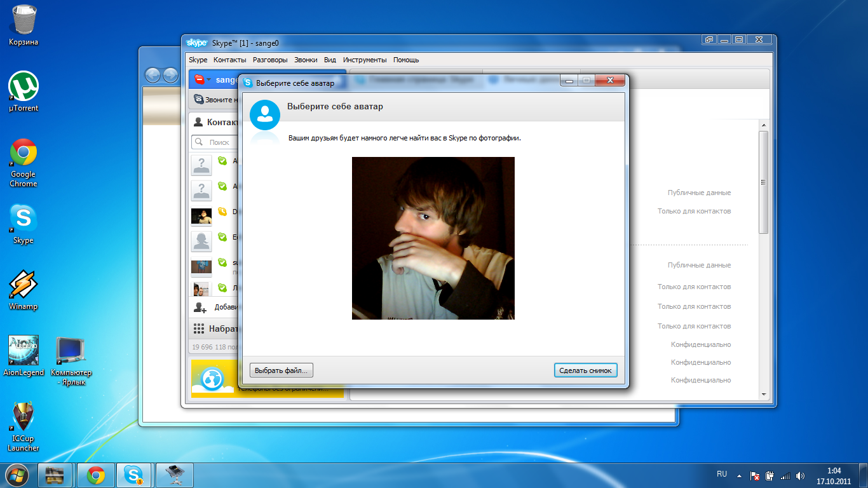Open the Winamp desktop icon
The width and height of the screenshot is (868, 488).
pos(24,290)
